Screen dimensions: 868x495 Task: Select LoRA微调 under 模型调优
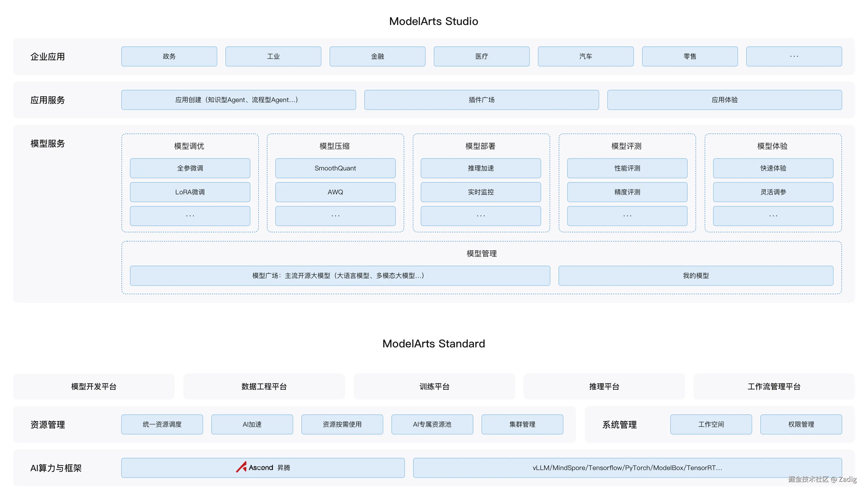tap(190, 192)
